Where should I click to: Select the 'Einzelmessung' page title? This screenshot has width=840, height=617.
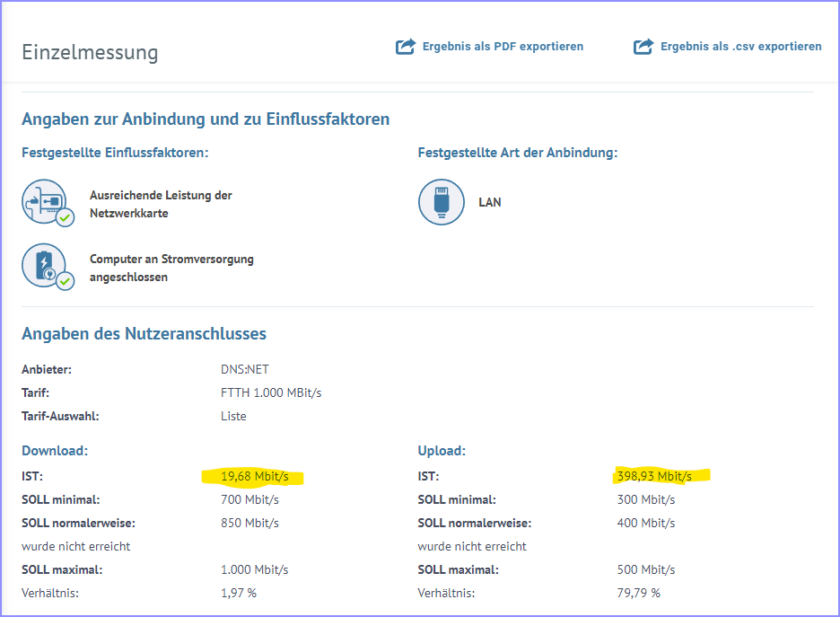pos(90,52)
